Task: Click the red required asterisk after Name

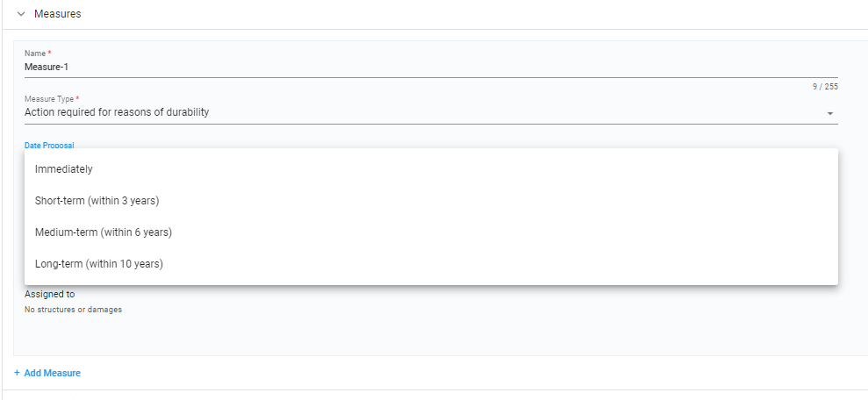Action: click(x=50, y=53)
